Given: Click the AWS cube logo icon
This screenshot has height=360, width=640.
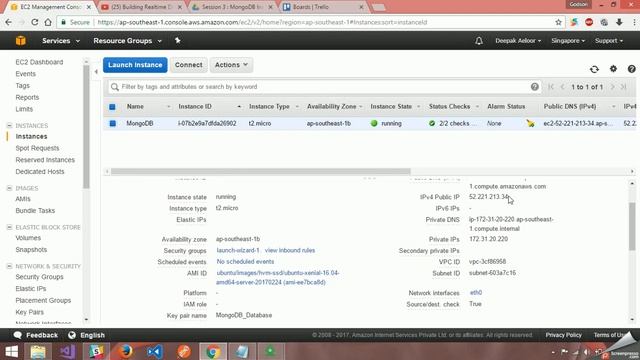Looking at the screenshot, I should [x=20, y=40].
